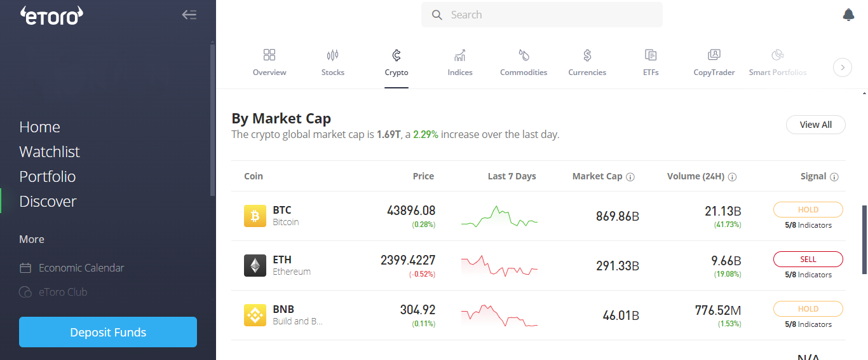The width and height of the screenshot is (868, 360).
Task: Click the Ethereum coin logo
Action: pyautogui.click(x=255, y=265)
